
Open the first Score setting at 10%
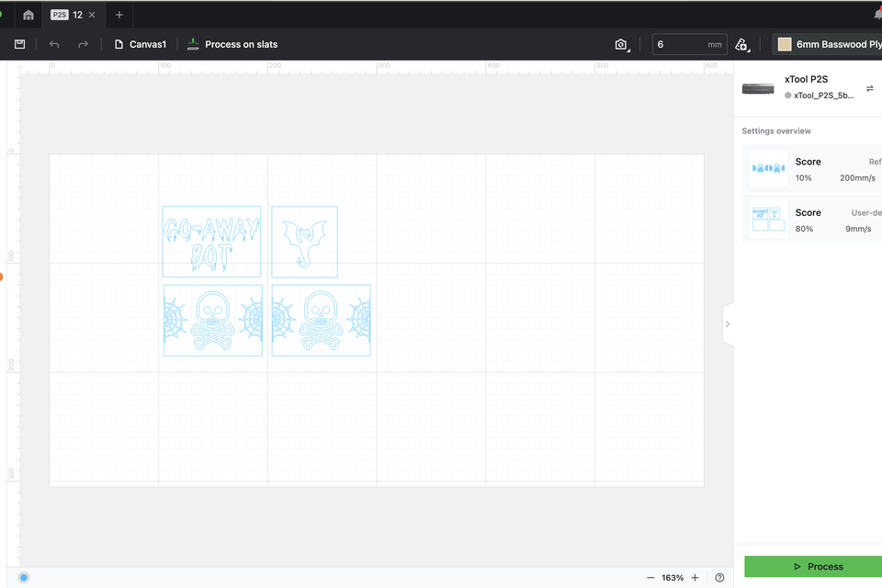tap(811, 169)
